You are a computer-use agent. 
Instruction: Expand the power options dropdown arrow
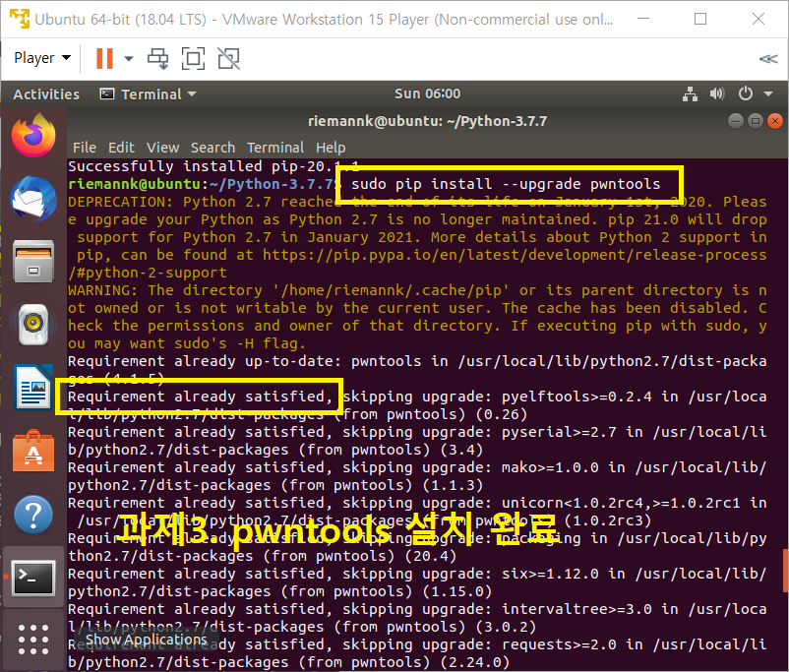(x=128, y=58)
